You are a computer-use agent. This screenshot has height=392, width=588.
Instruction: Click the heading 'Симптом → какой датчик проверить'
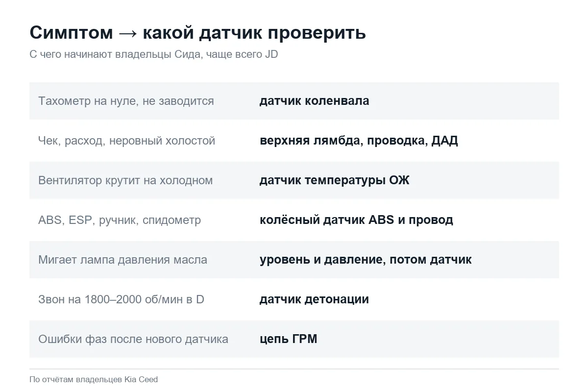click(197, 33)
